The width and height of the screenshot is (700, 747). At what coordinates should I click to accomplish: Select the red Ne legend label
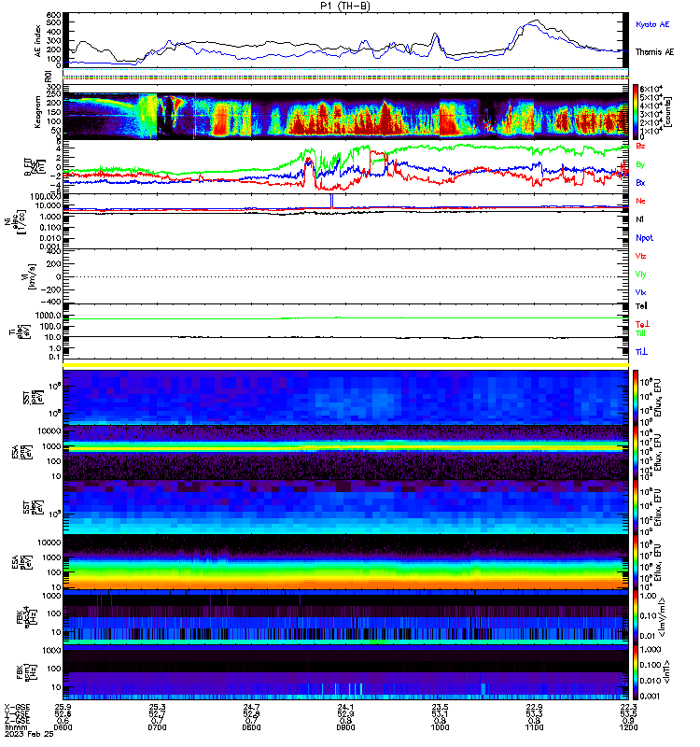(x=640, y=201)
